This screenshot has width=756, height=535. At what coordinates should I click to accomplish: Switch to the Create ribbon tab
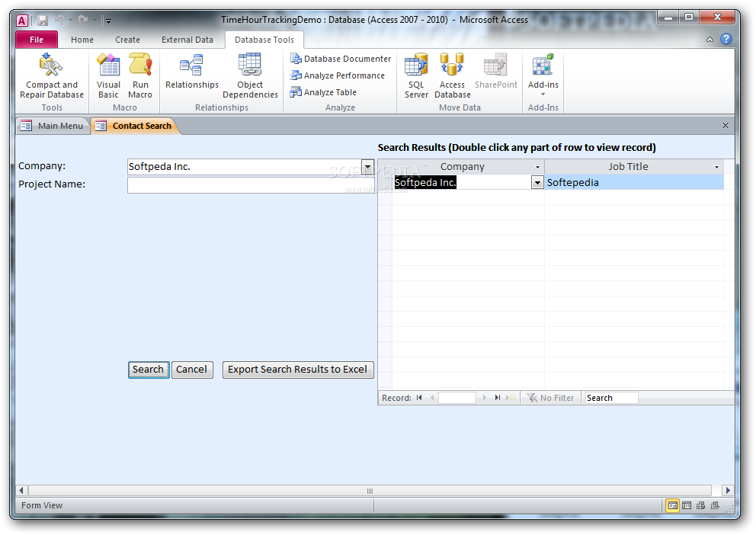[127, 40]
